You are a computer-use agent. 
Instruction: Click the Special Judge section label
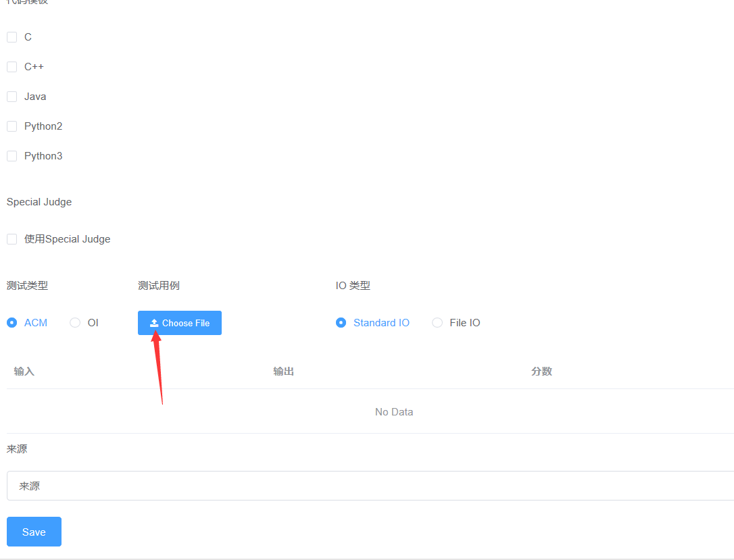[x=39, y=202]
